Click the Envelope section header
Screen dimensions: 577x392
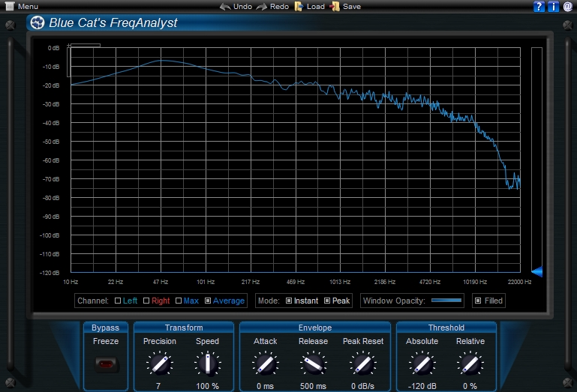point(315,328)
